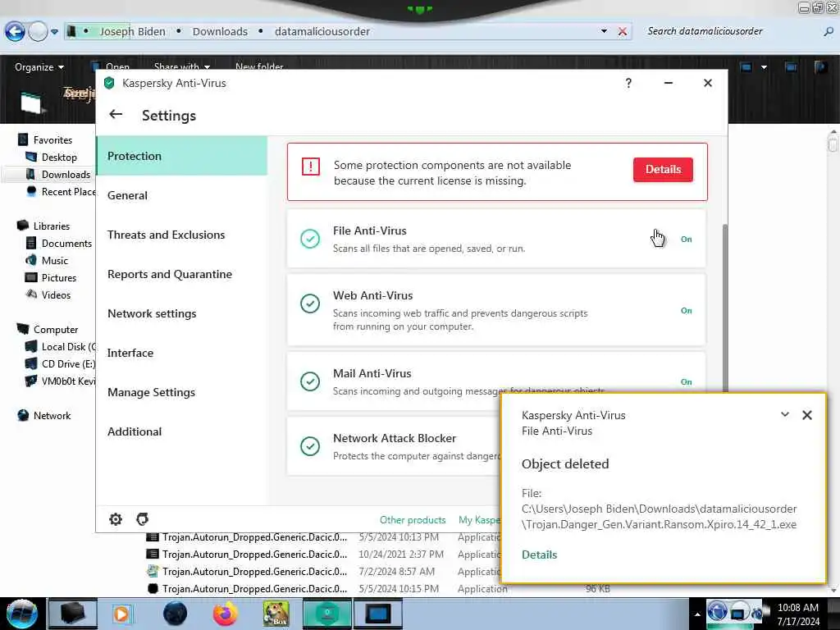Screen dimensions: 840x630
Task: Open Kaspersky help question mark
Action: click(628, 83)
